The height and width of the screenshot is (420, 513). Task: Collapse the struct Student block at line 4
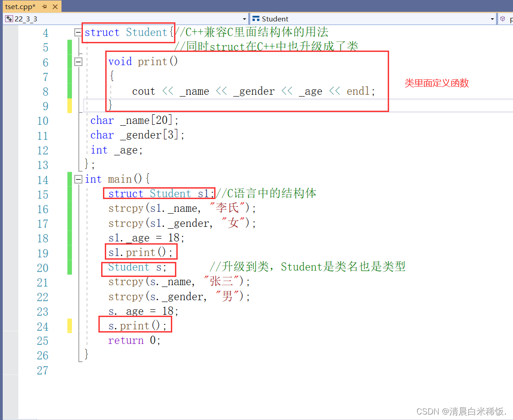(x=78, y=32)
